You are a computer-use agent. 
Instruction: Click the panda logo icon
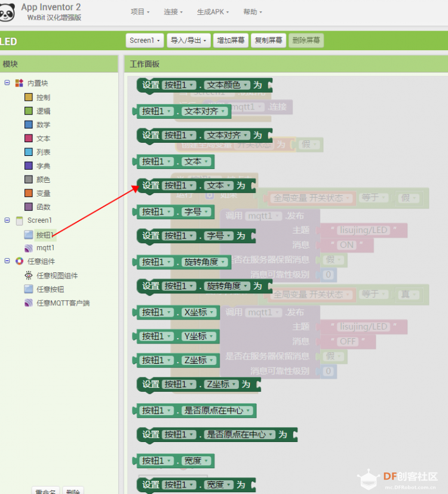pyautogui.click(x=7, y=12)
